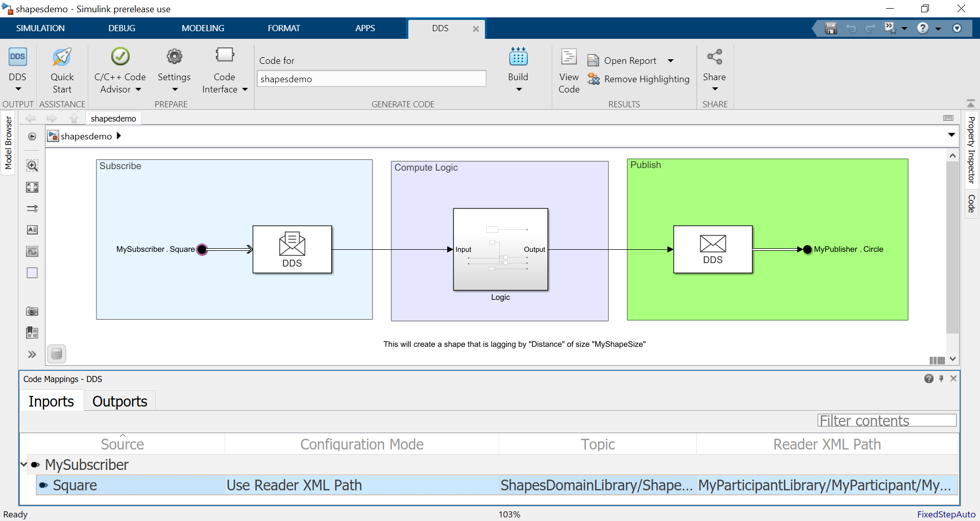Select the Logic subsystem block
Image resolution: width=980 pixels, height=521 pixels.
[x=501, y=249]
